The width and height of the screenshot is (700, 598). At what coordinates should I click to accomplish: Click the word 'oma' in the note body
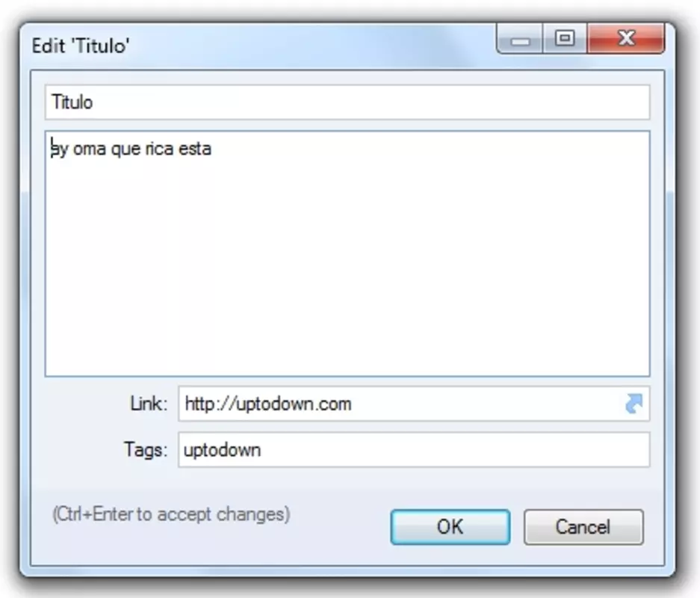coord(90,149)
